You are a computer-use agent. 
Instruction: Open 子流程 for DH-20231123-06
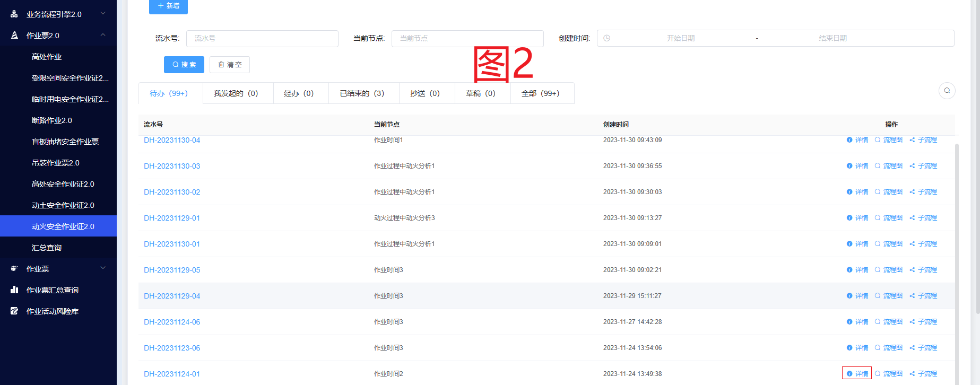923,348
